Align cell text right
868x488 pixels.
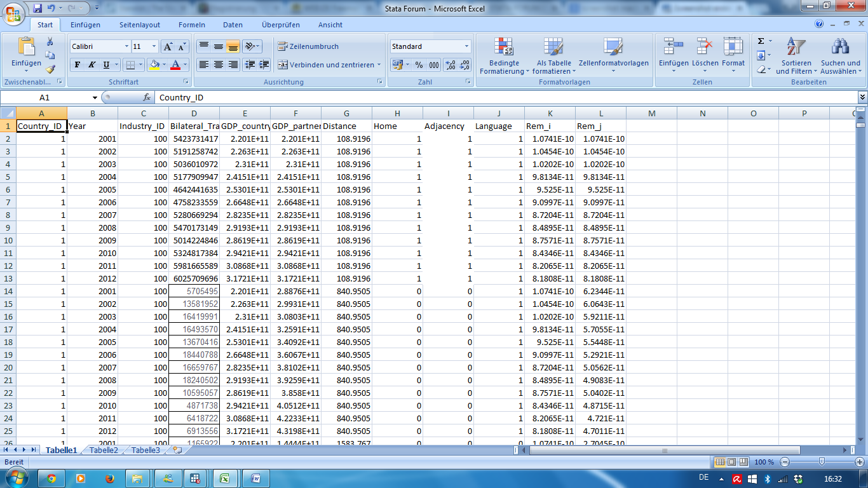[x=233, y=65]
